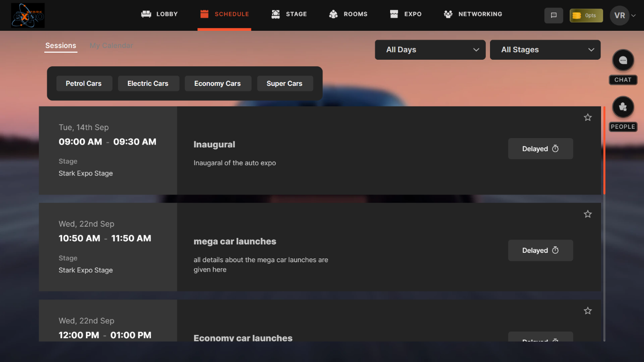Screen dimensions: 644x362
Task: Star the mega car launches session
Action: pos(588,214)
